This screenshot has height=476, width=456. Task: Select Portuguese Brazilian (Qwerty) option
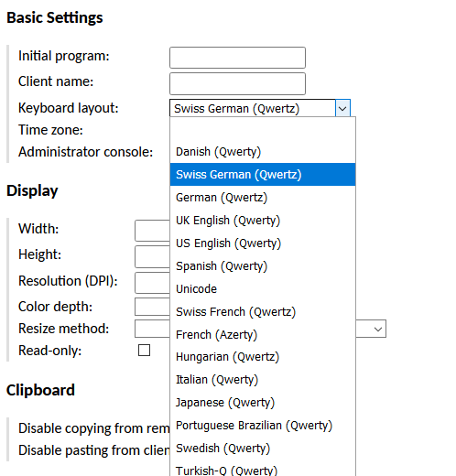click(x=263, y=426)
